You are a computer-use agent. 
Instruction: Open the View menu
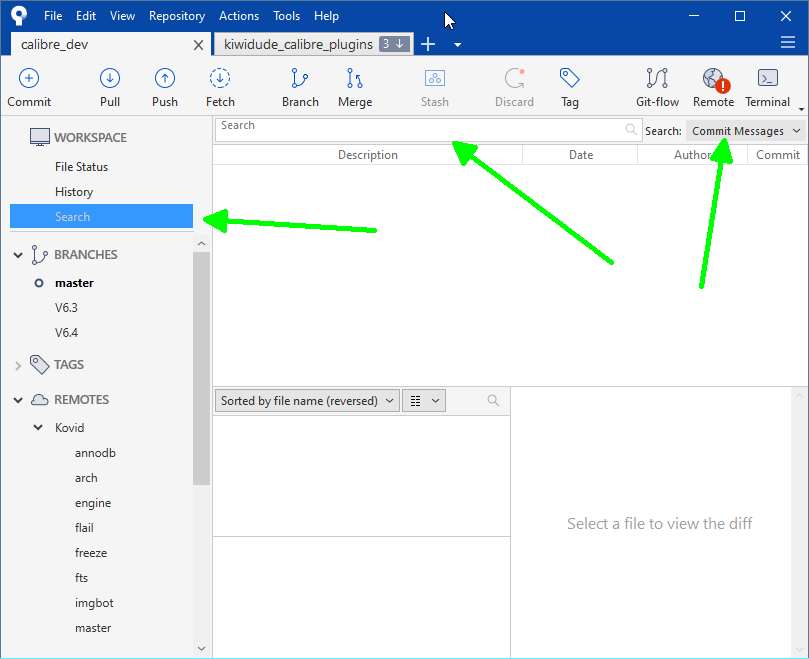click(122, 16)
